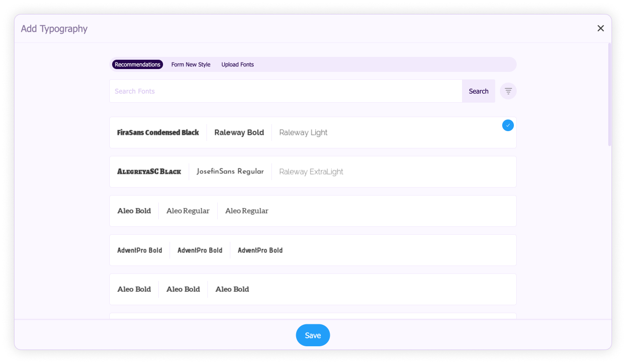
Task: Click the dialog's vertical scrollbar
Action: 609,95
